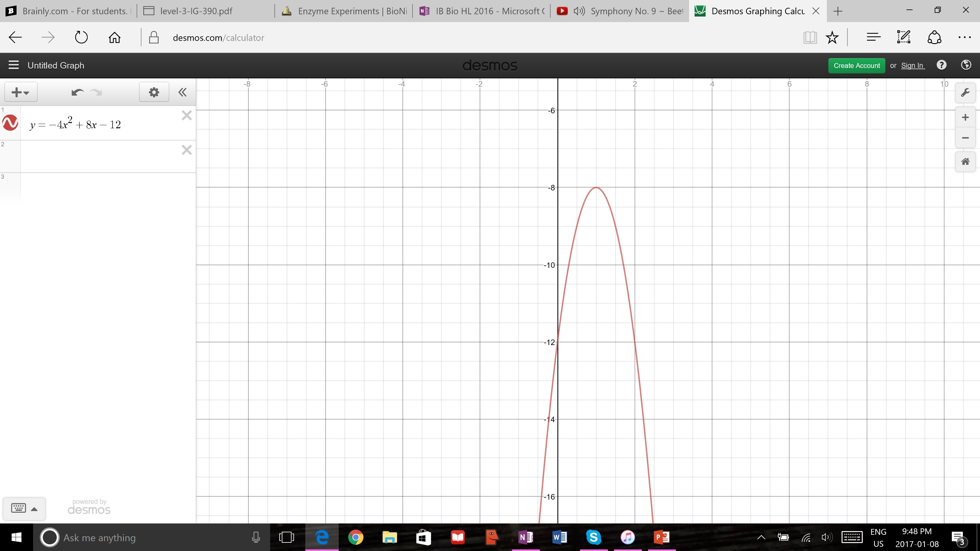This screenshot has height=551, width=980.
Task: Open the hamburger graph menu
Action: [14, 66]
